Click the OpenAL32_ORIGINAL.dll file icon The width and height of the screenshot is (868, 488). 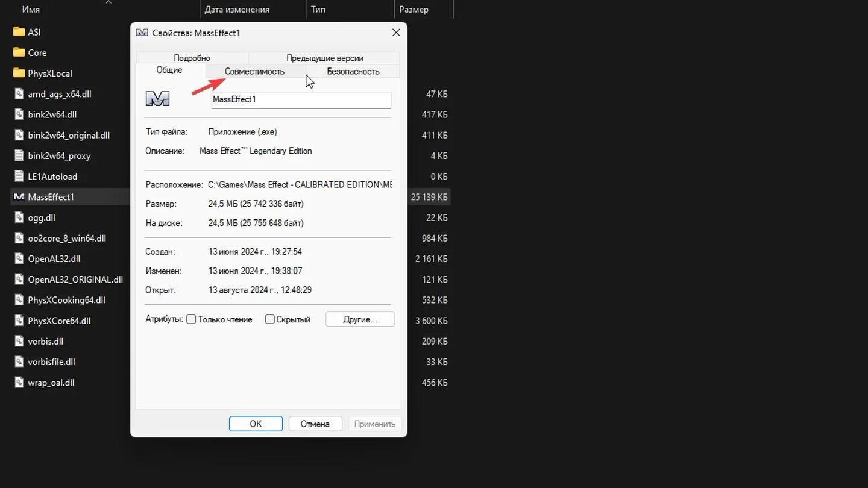pos(19,280)
